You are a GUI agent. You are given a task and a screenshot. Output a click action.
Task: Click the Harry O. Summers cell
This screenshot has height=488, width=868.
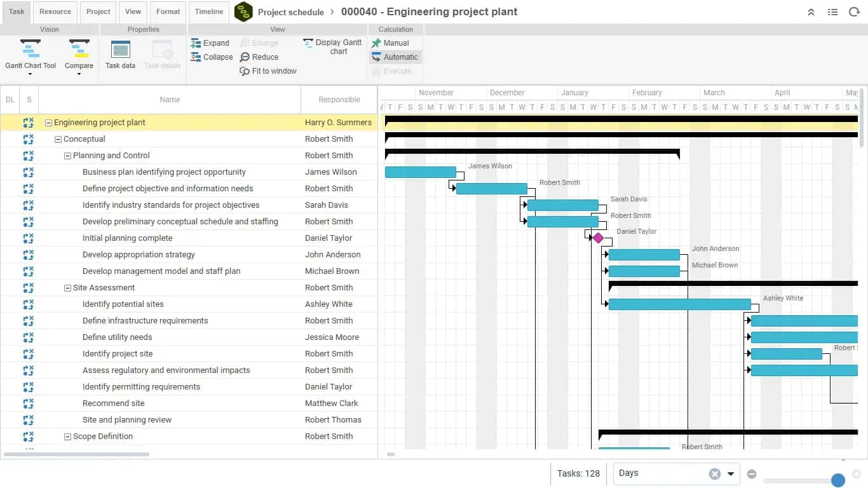click(339, 123)
